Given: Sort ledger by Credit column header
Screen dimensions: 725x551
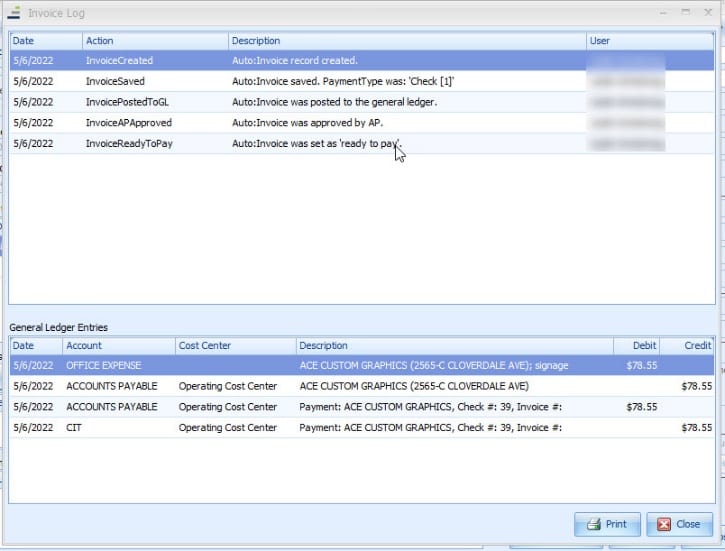Looking at the screenshot, I should (x=687, y=345).
